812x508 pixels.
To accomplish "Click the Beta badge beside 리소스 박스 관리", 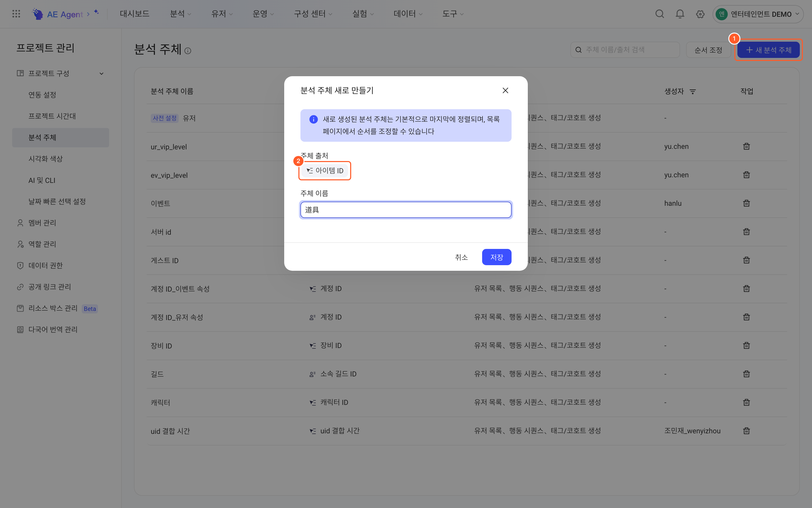I will coord(90,309).
